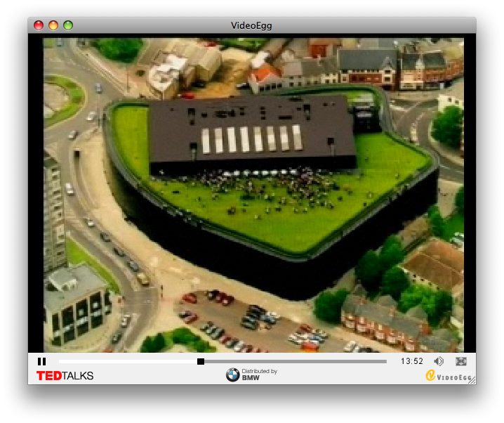Click the round BMW logo
Viewport: 504px width, 423px height.
(x=232, y=375)
